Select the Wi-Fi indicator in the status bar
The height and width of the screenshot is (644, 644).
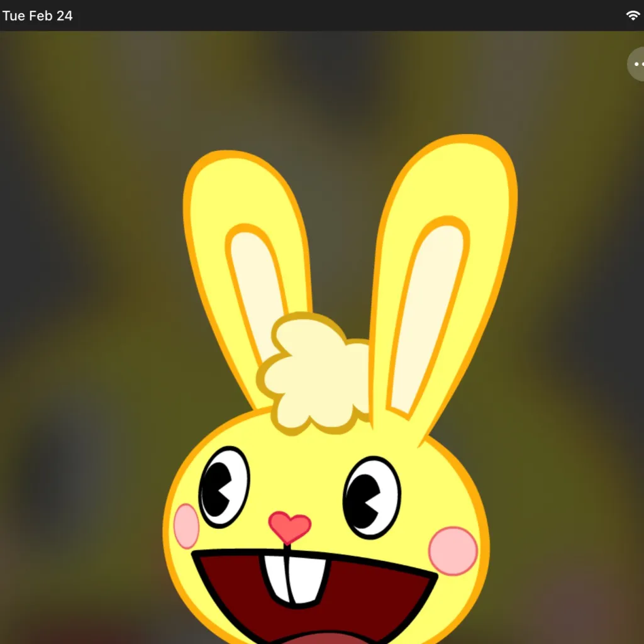(x=633, y=15)
